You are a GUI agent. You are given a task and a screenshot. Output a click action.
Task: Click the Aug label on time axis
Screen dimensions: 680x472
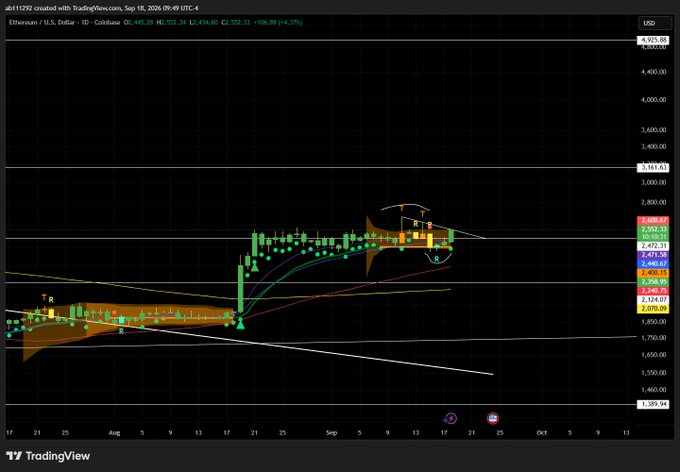tap(114, 433)
